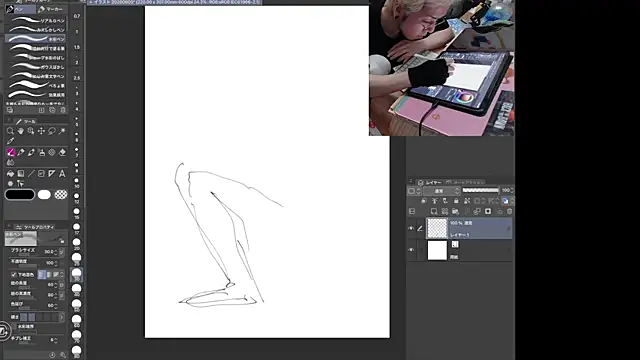Select the Airbrush tool
Image resolution: width=640 pixels, height=360 pixels.
(x=41, y=152)
